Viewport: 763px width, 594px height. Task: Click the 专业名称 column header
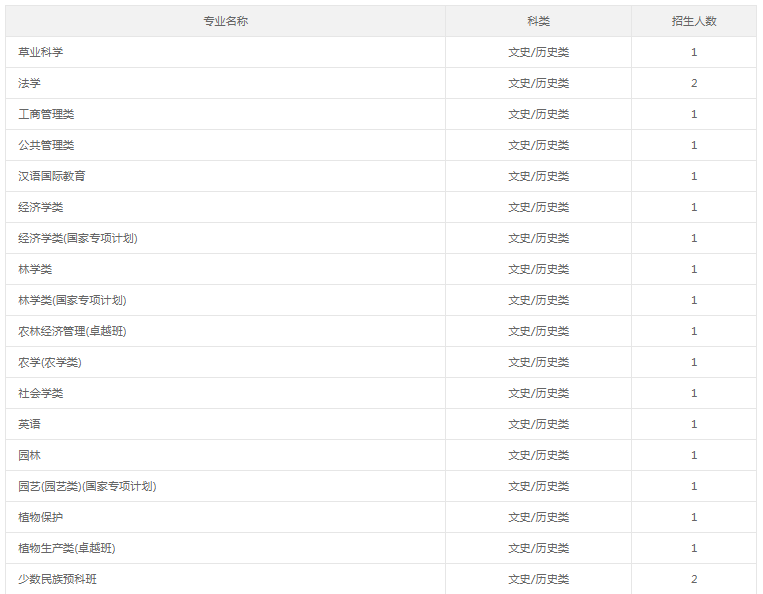pos(225,21)
